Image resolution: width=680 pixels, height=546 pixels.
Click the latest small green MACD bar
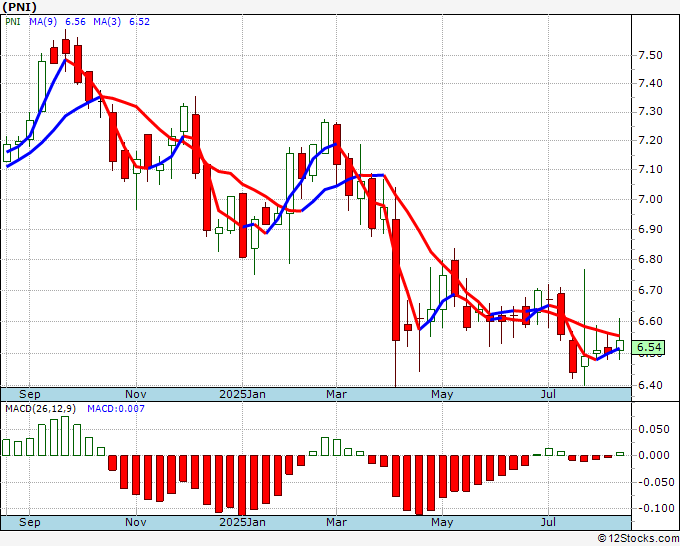coord(620,454)
